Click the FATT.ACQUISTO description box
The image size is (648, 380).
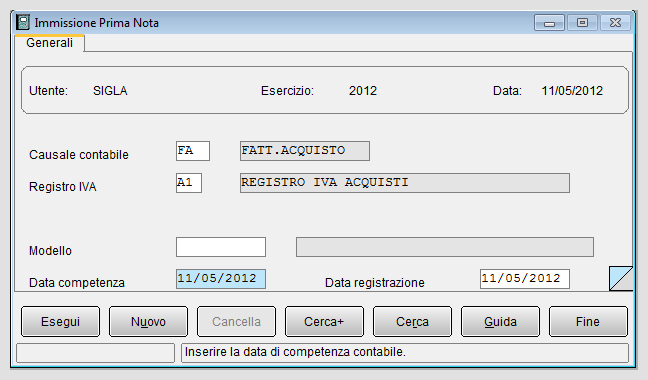point(305,151)
